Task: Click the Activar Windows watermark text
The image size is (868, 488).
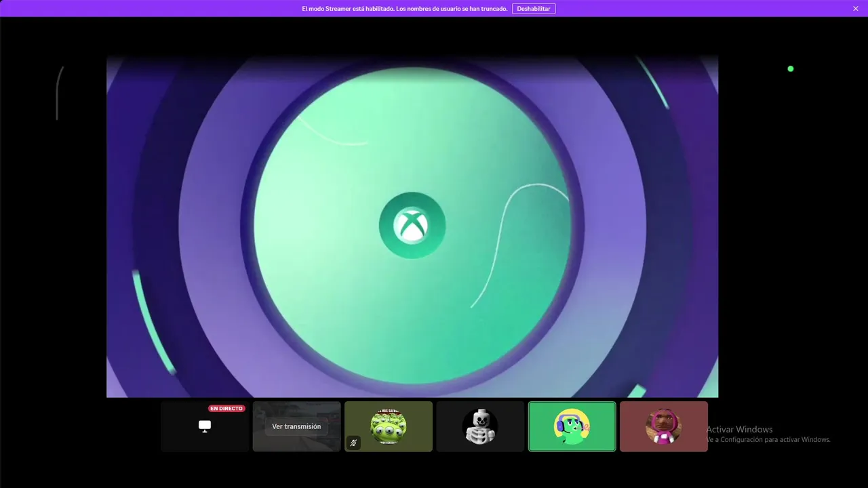Action: (x=739, y=429)
